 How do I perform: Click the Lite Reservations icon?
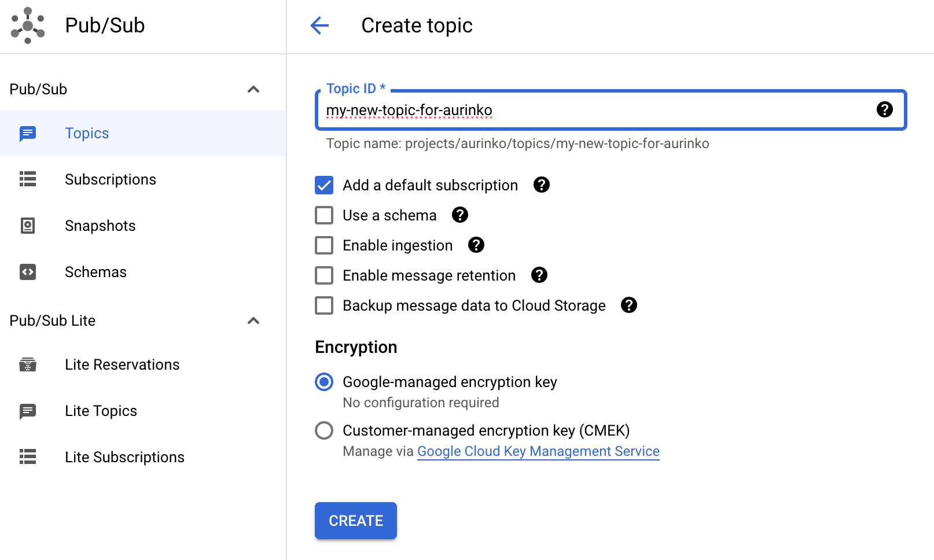click(28, 364)
